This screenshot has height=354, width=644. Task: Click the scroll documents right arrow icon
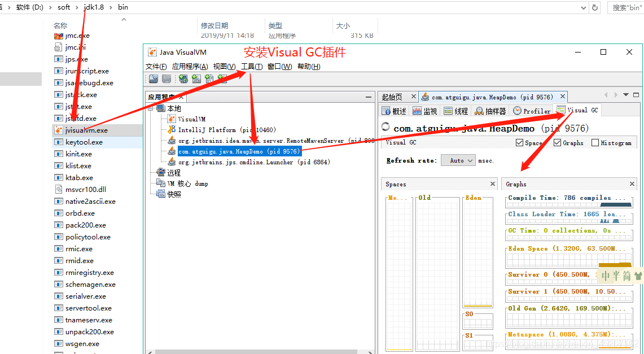(x=616, y=95)
